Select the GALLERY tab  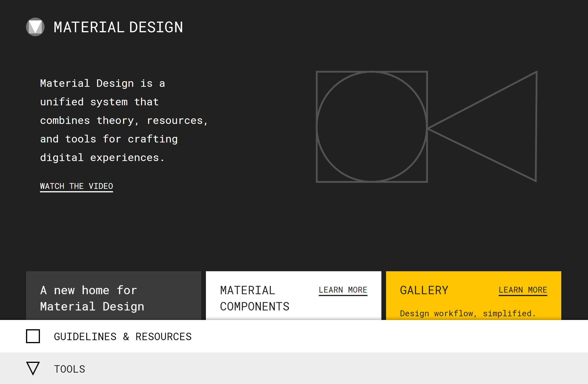425,290
